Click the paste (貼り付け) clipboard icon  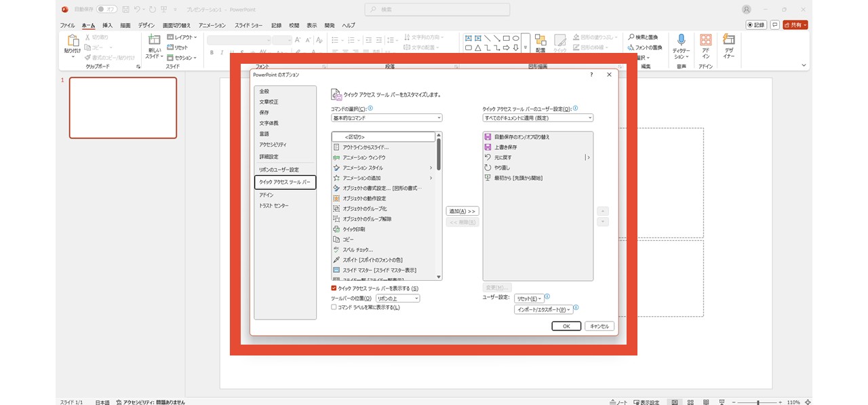73,41
